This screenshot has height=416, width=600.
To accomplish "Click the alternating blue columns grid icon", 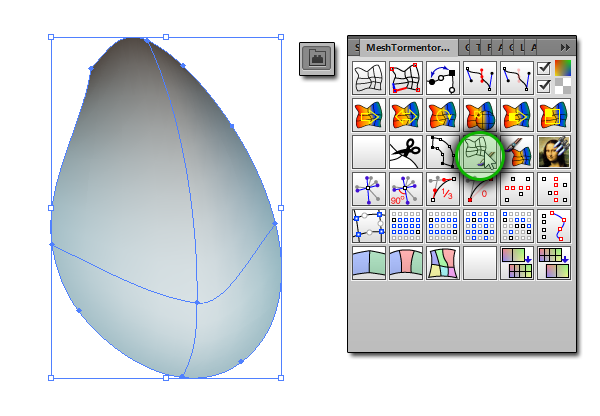I will (480, 227).
